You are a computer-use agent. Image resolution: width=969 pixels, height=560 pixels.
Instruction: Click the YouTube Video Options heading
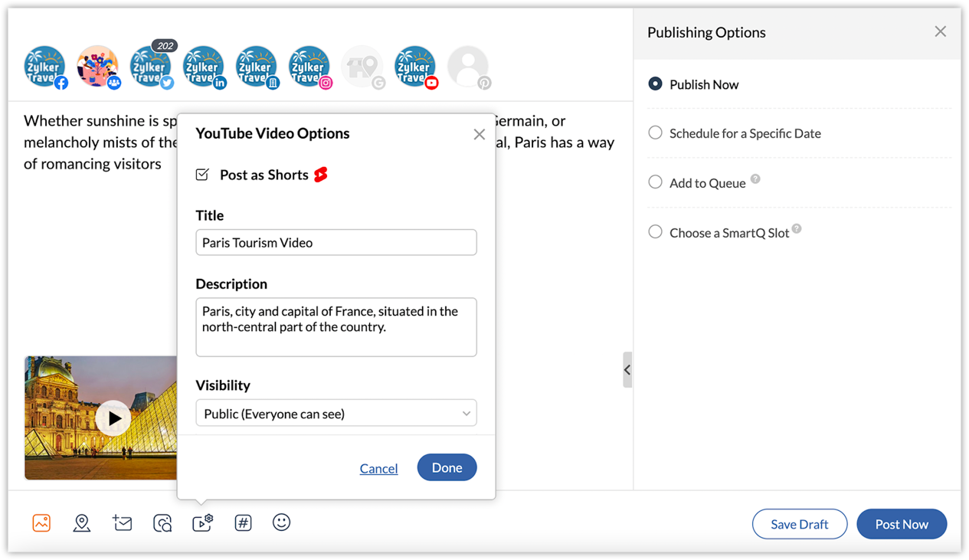[272, 133]
